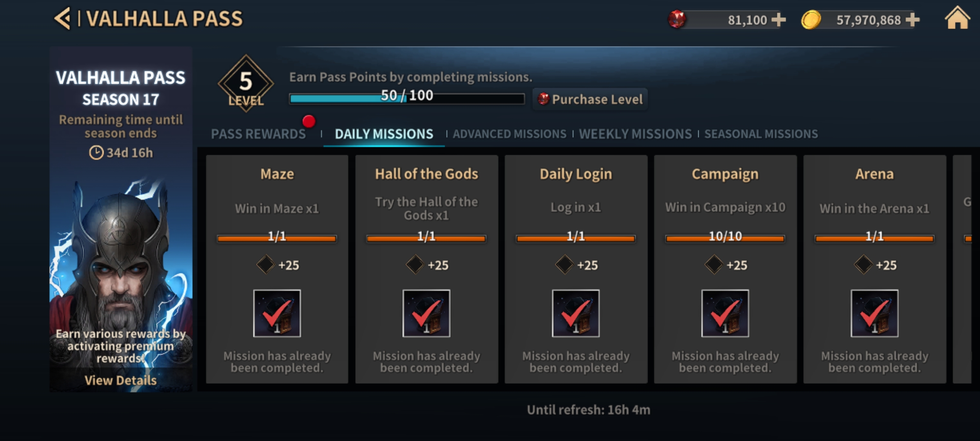Add more red gems with plus icon
Image resolution: width=980 pixels, height=441 pixels.
[779, 20]
